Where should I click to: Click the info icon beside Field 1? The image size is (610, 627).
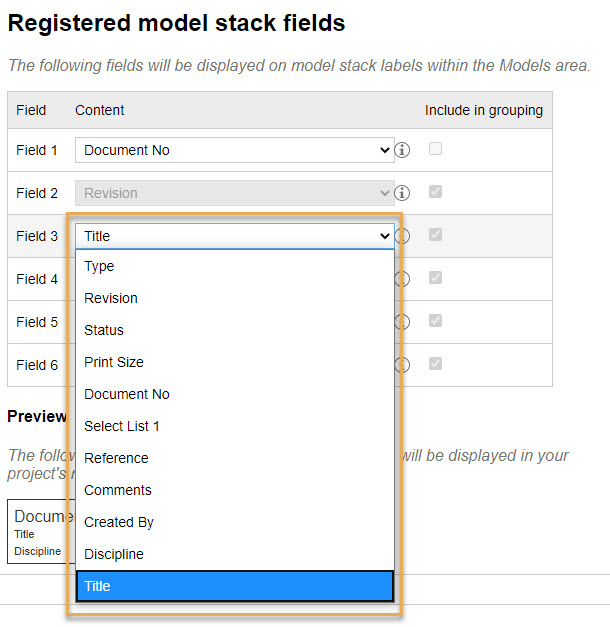(402, 150)
